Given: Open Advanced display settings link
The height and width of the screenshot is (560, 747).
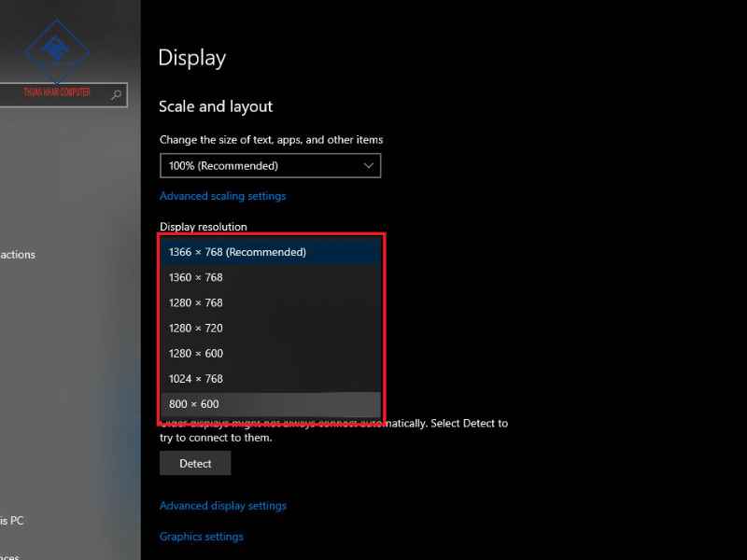Looking at the screenshot, I should (x=223, y=506).
